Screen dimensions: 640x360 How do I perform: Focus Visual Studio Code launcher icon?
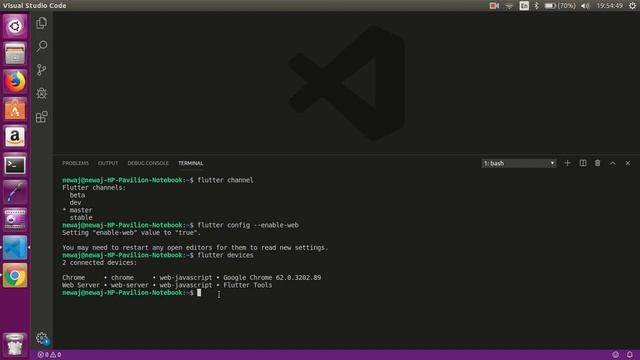click(15, 247)
